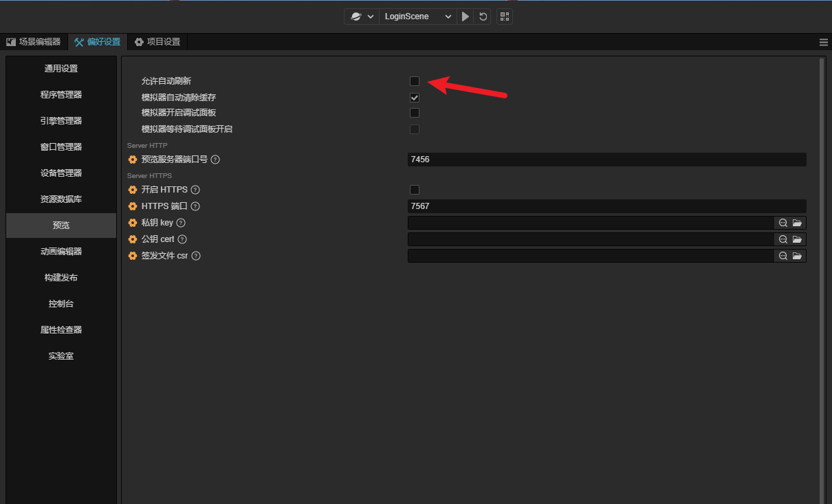Viewport: 832px width, 504px height.
Task: Open the preview platform dropdown with planet icon
Action: click(x=362, y=17)
